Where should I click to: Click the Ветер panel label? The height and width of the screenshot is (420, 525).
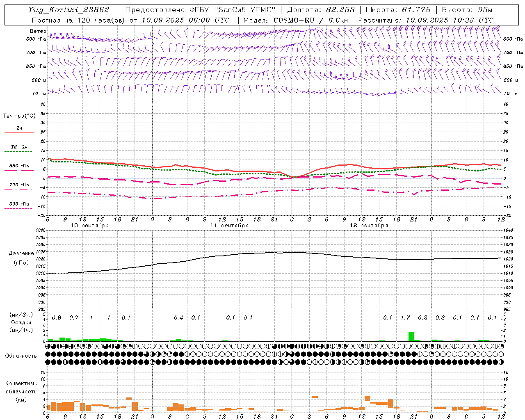pyautogui.click(x=38, y=31)
